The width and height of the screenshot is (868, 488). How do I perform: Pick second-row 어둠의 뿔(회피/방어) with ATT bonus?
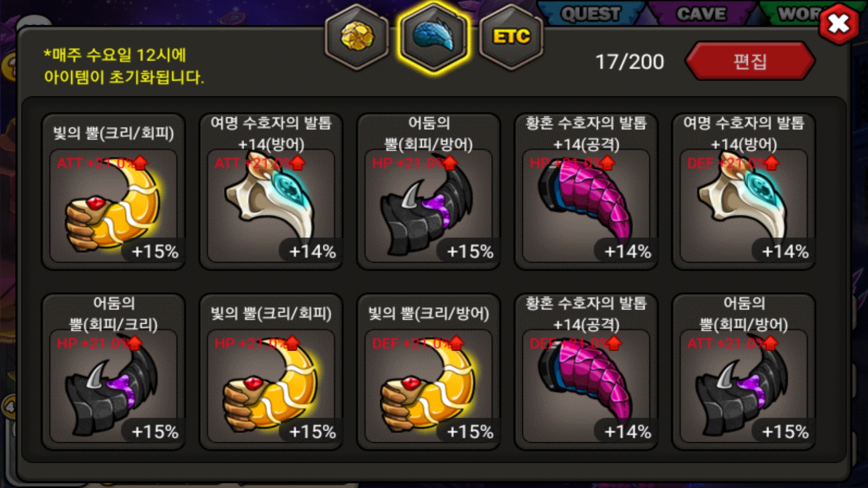744,372
